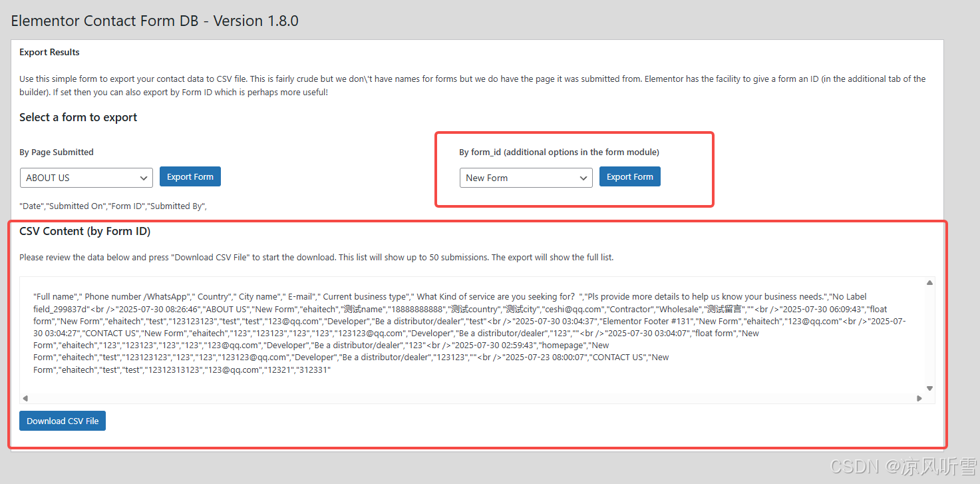
Task: Click Export Form beside ABOUT US dropdown
Action: click(190, 176)
